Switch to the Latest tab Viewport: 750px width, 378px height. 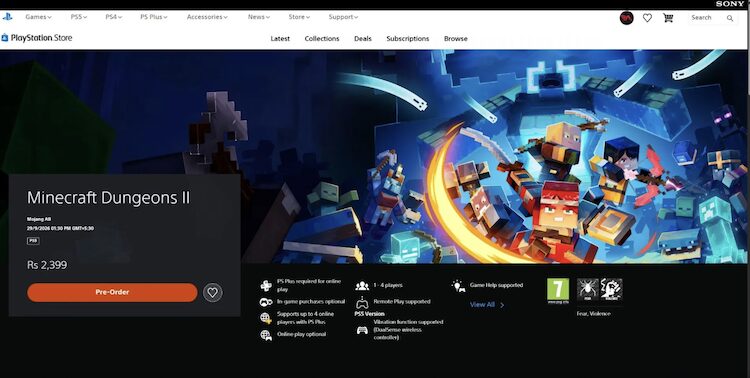point(280,39)
